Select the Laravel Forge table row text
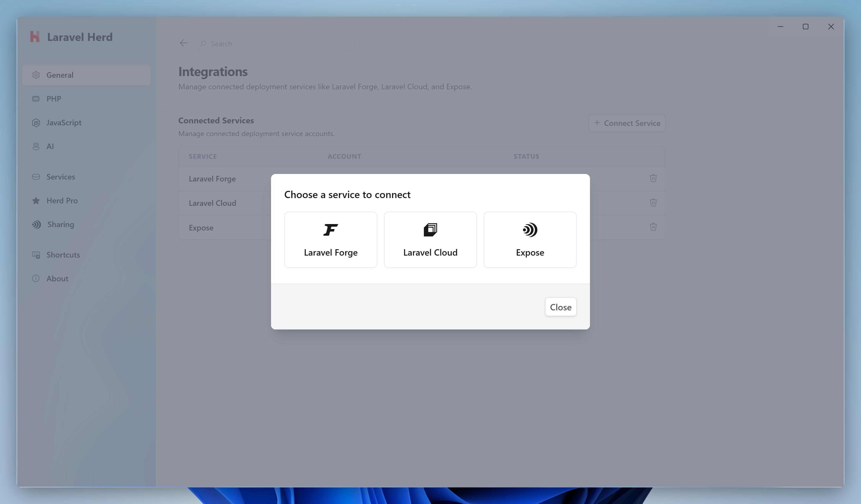Image resolution: width=861 pixels, height=504 pixels. click(212, 179)
